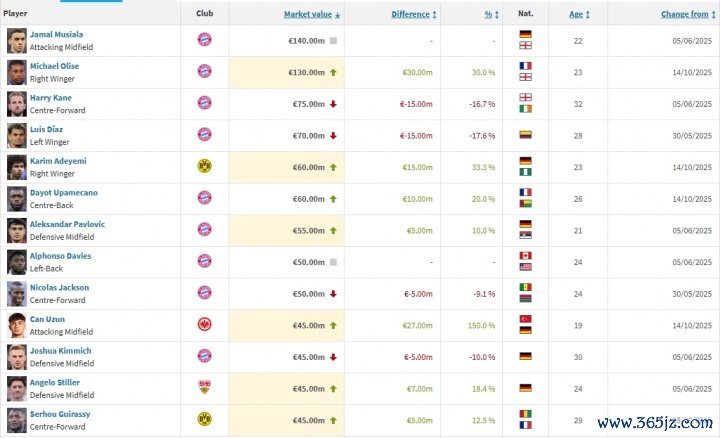Click Dortmund crest in Serhou Guirassy row

[204, 419]
